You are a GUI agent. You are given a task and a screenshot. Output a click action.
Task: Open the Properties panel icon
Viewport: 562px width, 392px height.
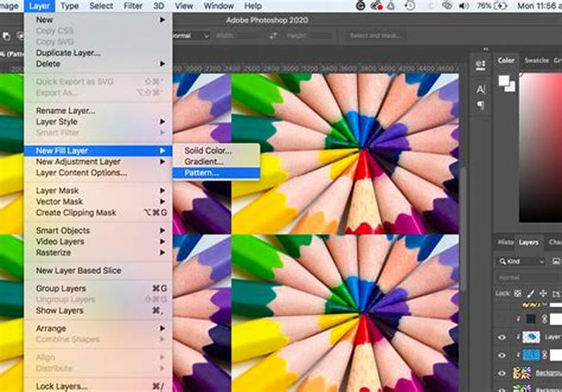(481, 65)
